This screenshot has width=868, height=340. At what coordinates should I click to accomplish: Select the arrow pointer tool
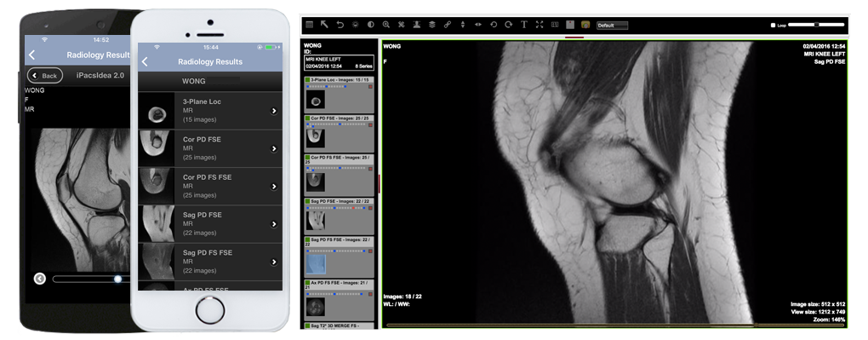pyautogui.click(x=324, y=25)
